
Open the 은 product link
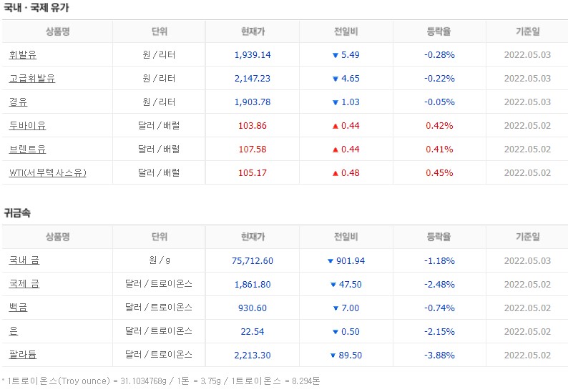tap(14, 330)
